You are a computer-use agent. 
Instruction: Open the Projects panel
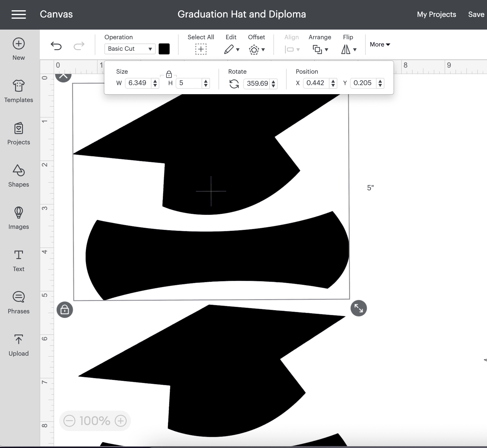coord(19,133)
